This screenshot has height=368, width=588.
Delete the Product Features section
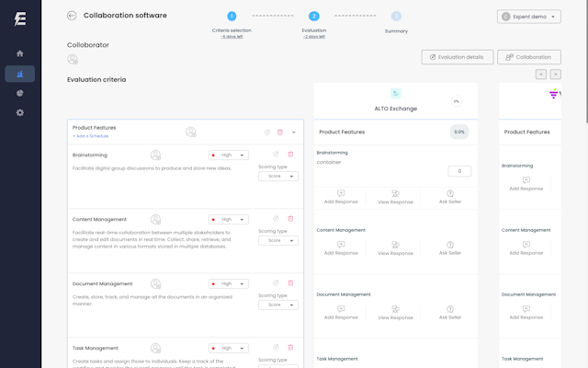[280, 132]
